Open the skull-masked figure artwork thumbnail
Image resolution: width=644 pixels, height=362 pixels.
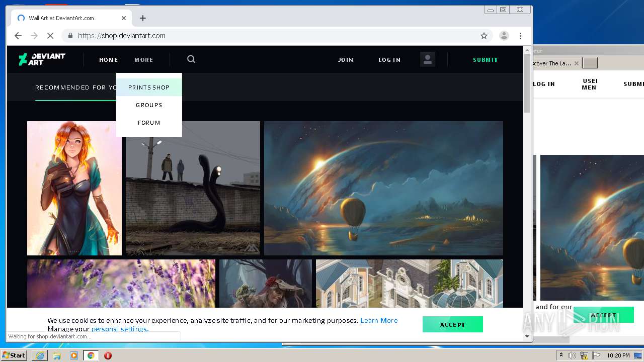tap(266, 284)
